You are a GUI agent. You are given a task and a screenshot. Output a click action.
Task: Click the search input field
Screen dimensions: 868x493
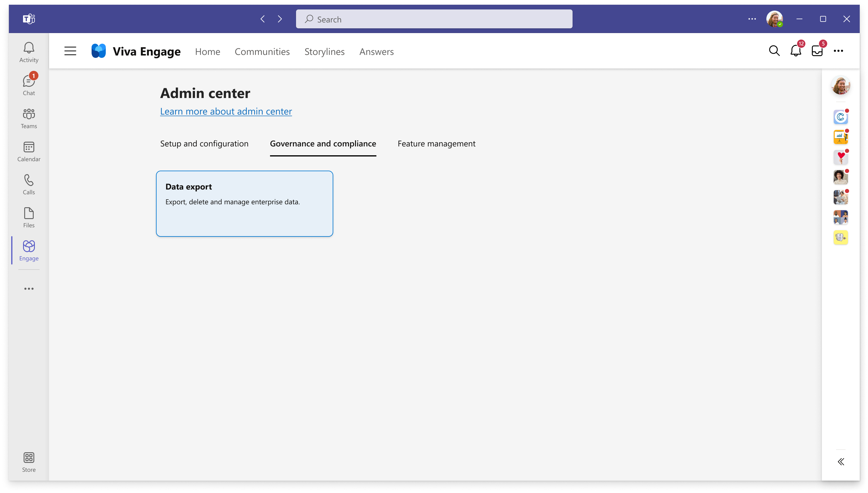[x=434, y=19]
